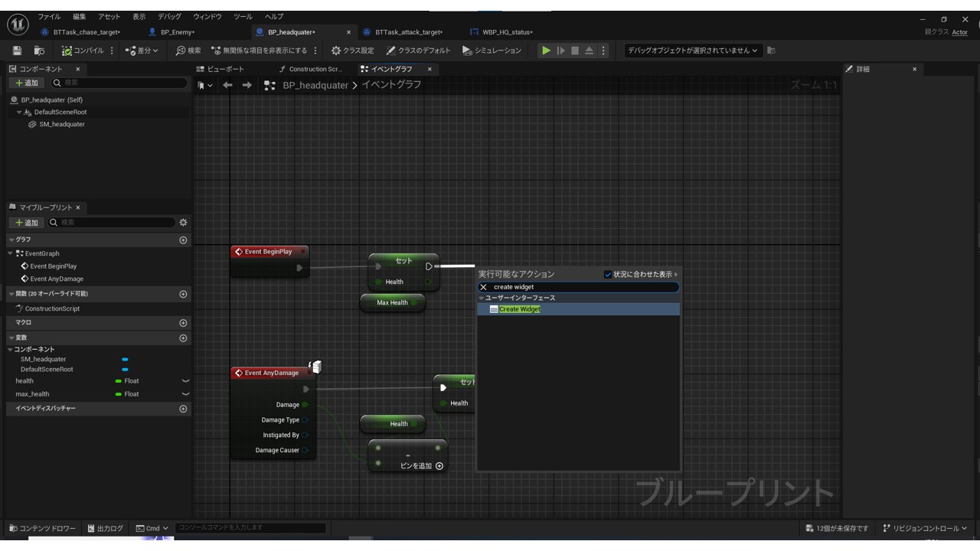This screenshot has height=551, width=980.
Task: Open the コンテンツドロワー (Content Drawer)
Action: pos(42,527)
